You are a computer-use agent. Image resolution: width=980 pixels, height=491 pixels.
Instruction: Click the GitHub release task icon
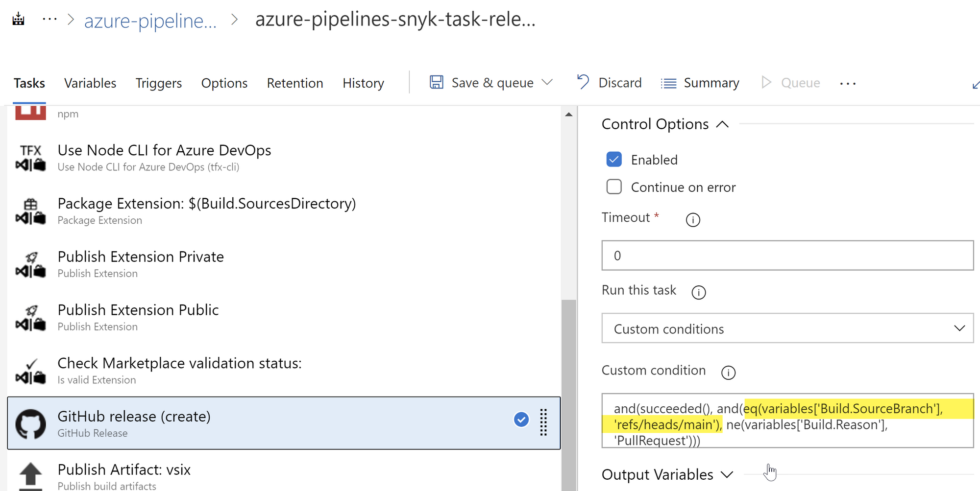pos(30,424)
